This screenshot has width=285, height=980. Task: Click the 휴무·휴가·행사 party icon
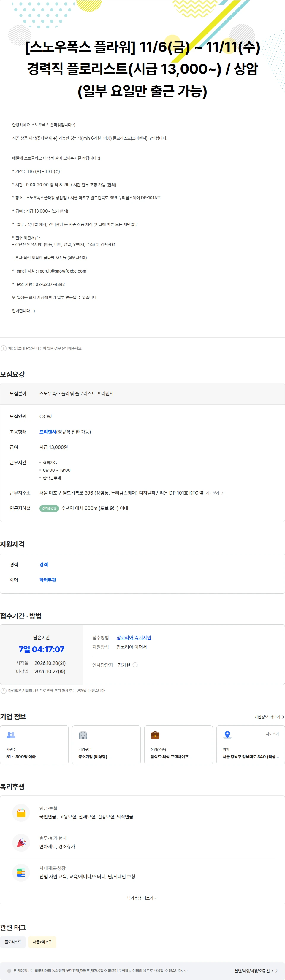[21, 843]
